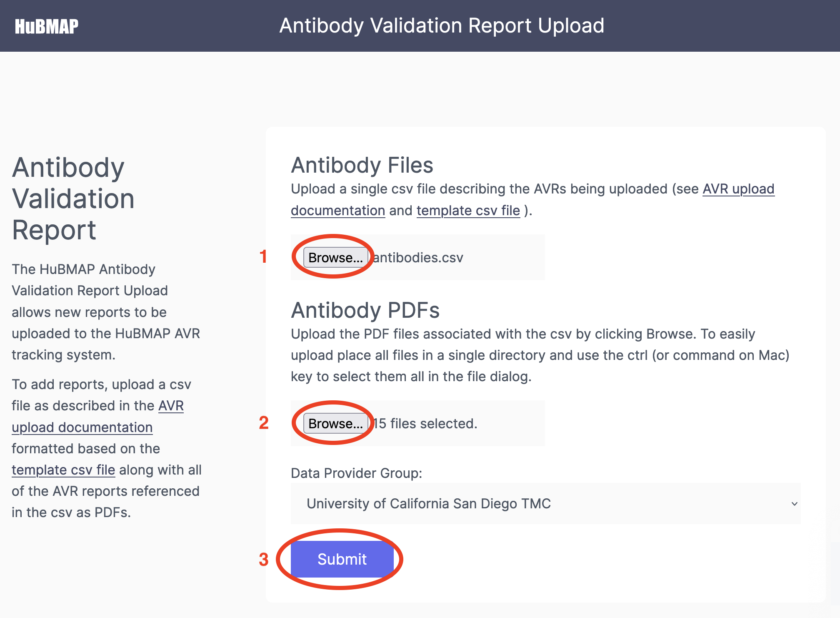Click the sidebar Antibody Validation Report heading
Screen dimensions: 840x618
click(73, 198)
